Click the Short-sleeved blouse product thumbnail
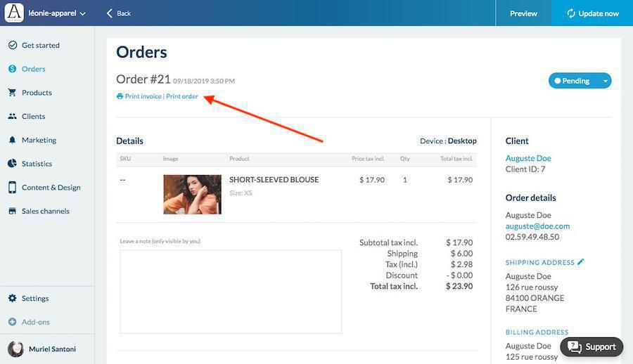 click(192, 195)
